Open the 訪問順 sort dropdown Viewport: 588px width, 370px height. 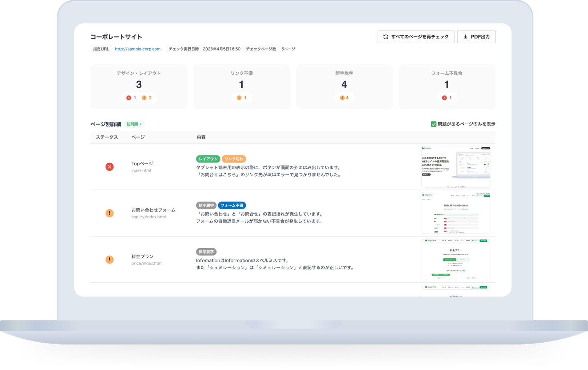coord(135,124)
